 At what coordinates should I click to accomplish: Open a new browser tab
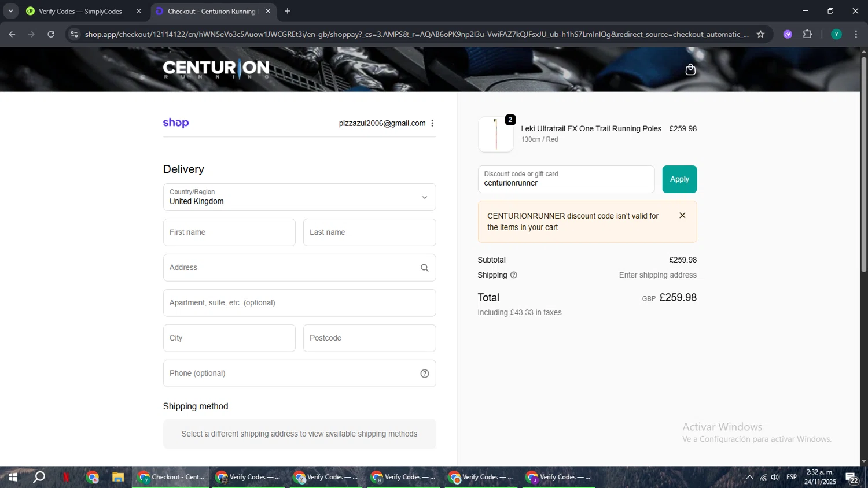point(288,11)
